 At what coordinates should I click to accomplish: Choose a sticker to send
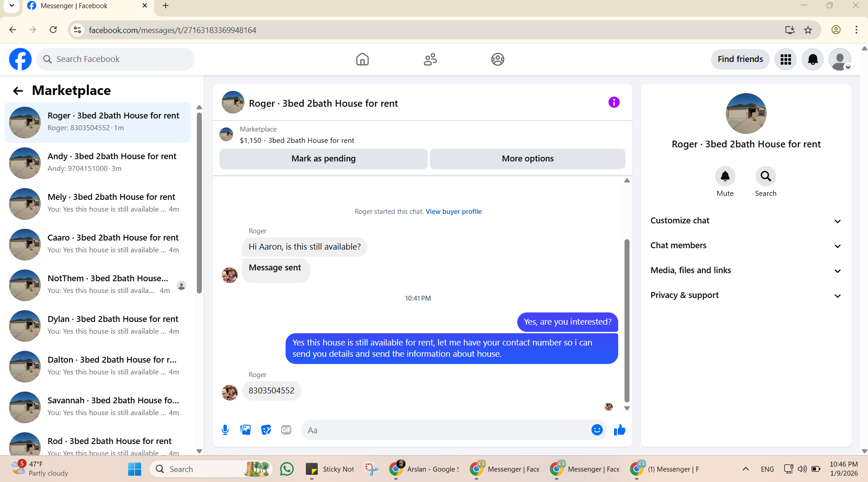tap(266, 430)
